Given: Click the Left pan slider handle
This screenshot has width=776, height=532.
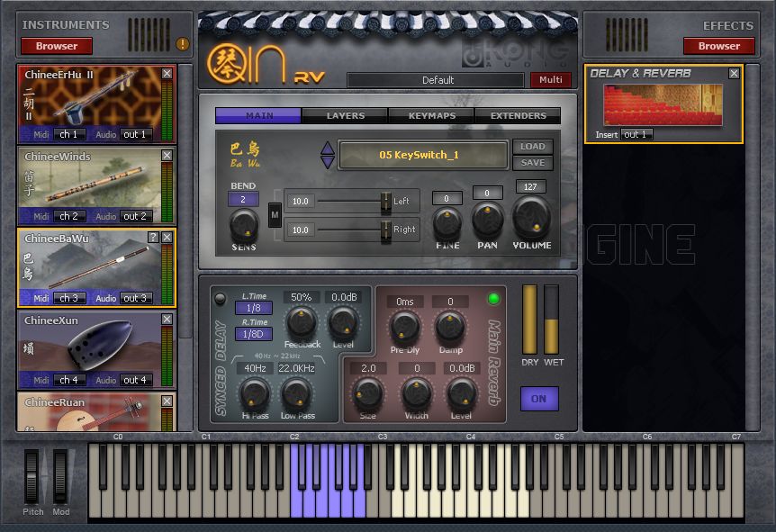Looking at the screenshot, I should 385,201.
